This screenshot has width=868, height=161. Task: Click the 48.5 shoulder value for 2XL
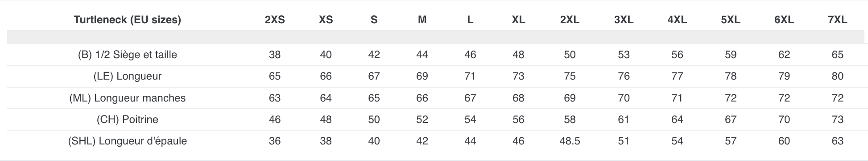click(x=570, y=141)
